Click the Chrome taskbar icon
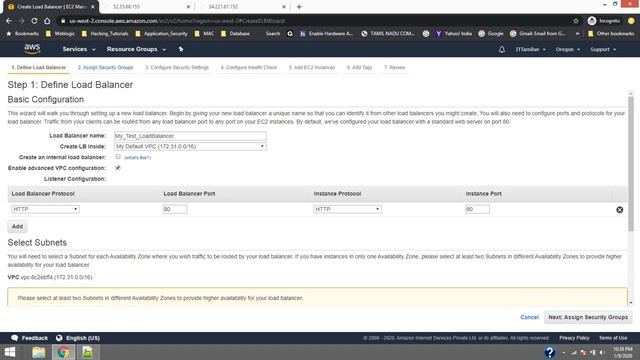The height and width of the screenshot is (360, 640). [x=63, y=352]
